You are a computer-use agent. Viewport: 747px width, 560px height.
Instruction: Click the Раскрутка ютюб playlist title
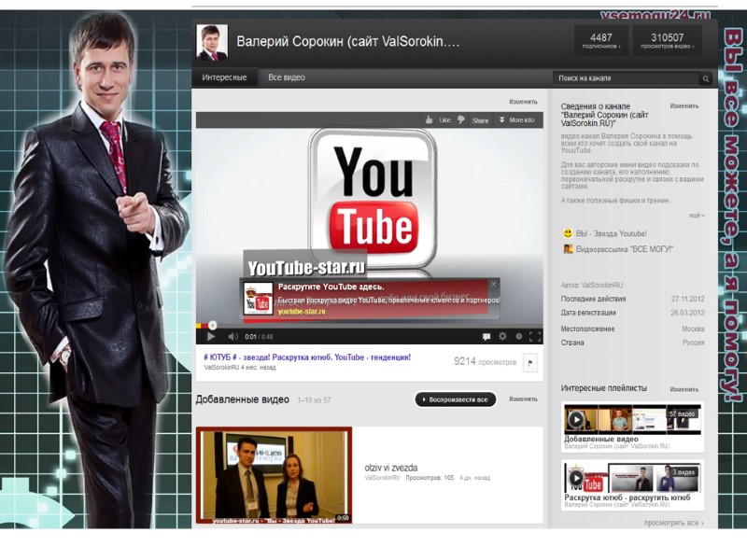click(x=627, y=497)
